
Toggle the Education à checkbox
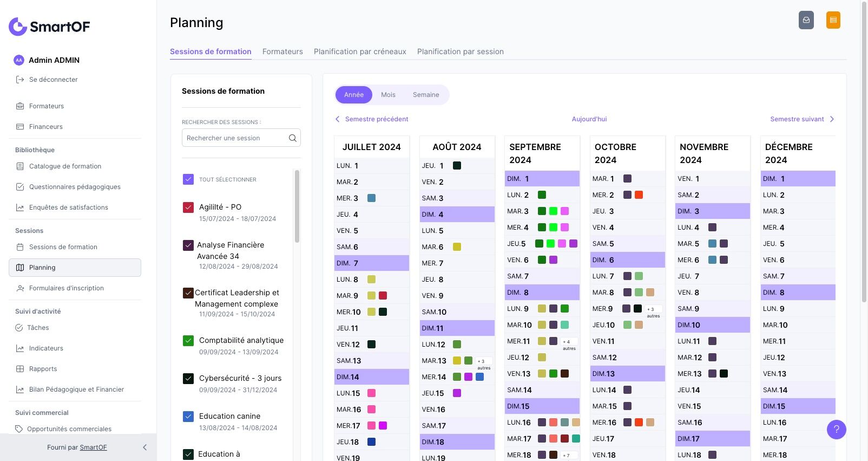[188, 454]
